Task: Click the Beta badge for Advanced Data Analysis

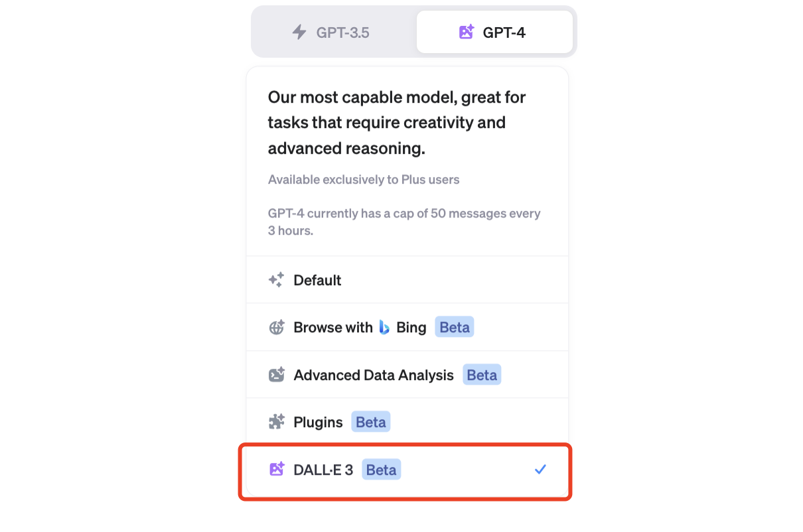Action: 482,375
